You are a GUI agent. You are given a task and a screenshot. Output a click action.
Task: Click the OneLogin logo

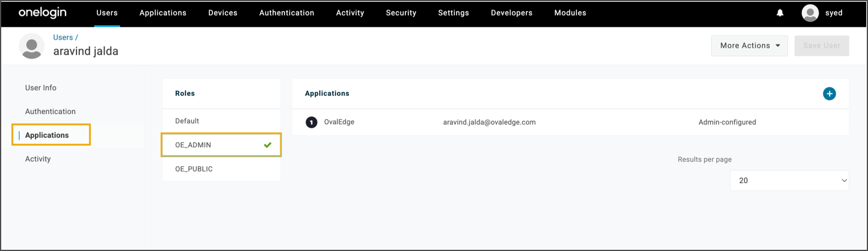(42, 13)
